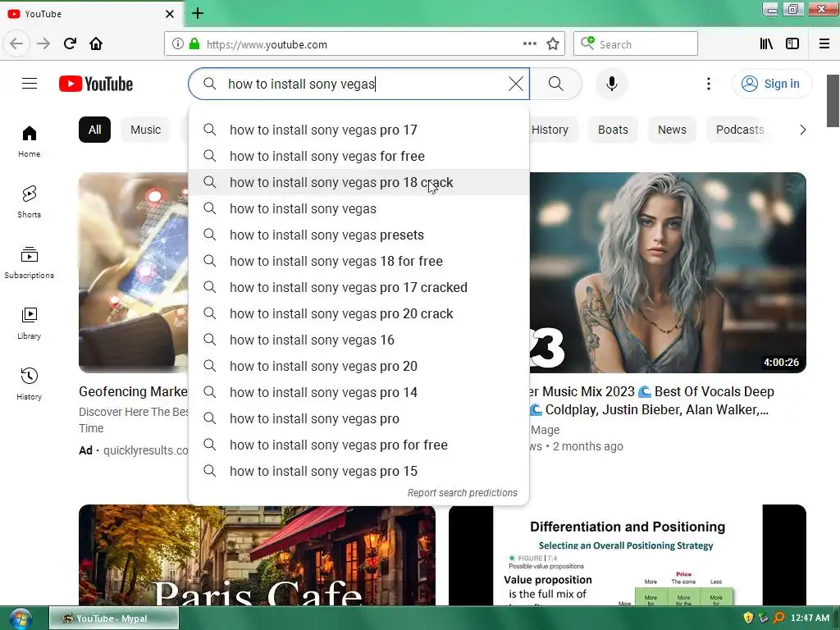Choose suggestion 'sony vegas pro 18 crack'
The width and height of the screenshot is (840, 630).
pyautogui.click(x=359, y=182)
